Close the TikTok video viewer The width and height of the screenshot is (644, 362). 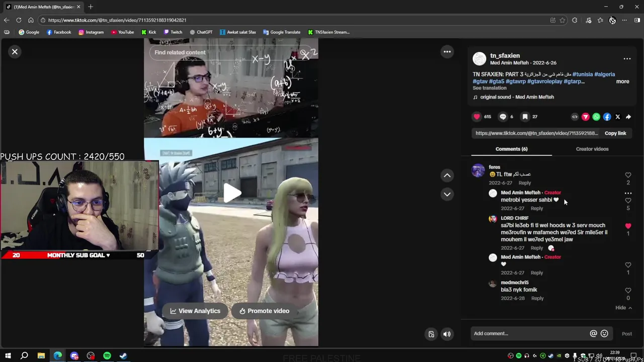(15, 52)
